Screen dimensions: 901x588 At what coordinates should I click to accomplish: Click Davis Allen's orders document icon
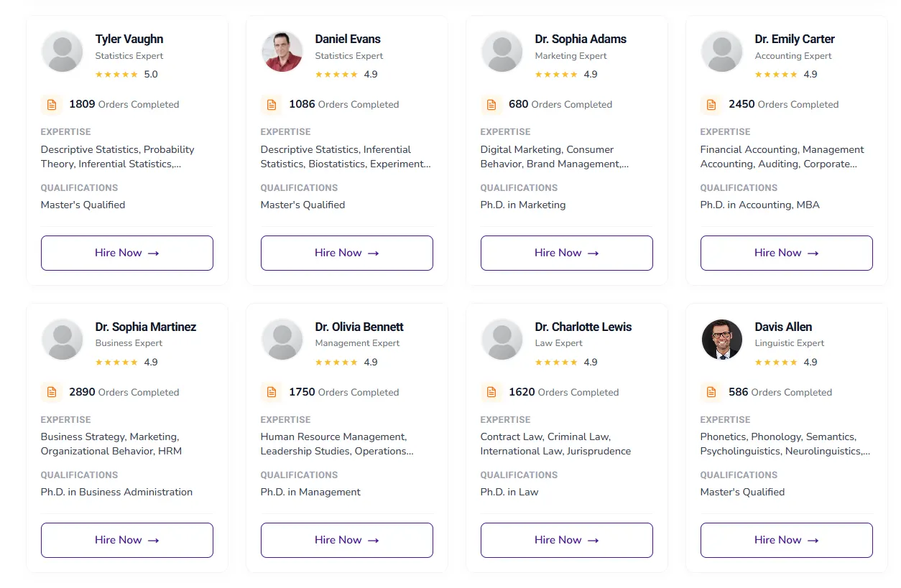711,392
